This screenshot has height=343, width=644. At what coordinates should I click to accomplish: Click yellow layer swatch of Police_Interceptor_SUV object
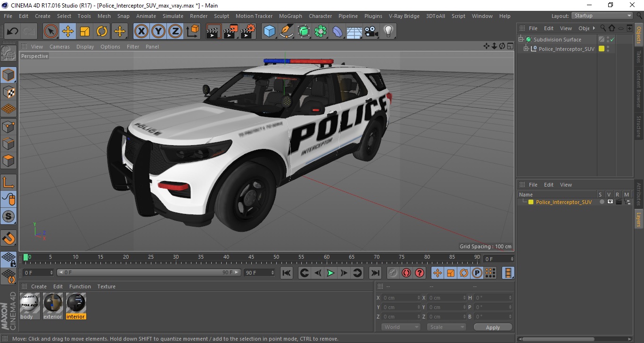coord(602,49)
